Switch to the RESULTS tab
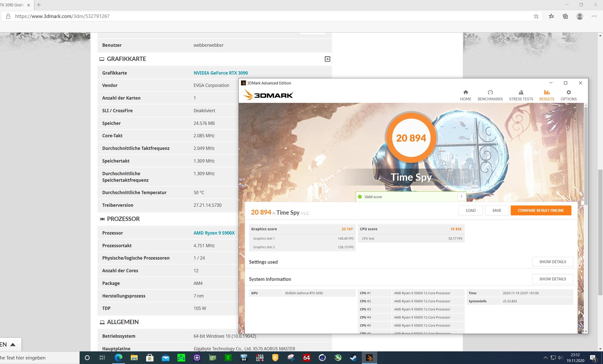This screenshot has height=364, width=603. pos(547,95)
